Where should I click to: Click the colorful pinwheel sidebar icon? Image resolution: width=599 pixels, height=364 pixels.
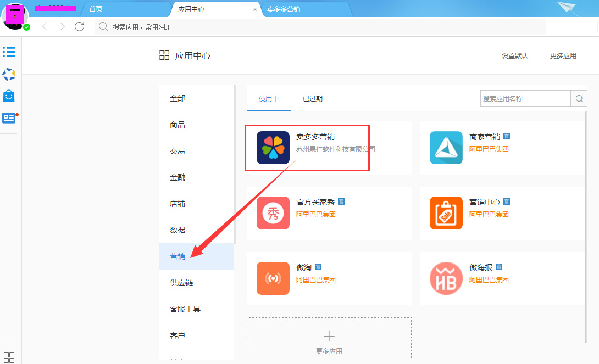tap(9, 75)
